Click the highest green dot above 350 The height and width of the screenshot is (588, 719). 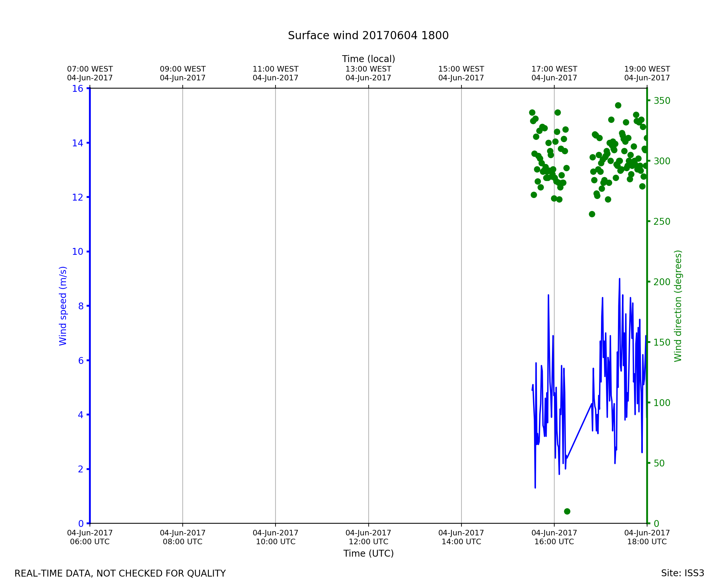click(x=618, y=105)
